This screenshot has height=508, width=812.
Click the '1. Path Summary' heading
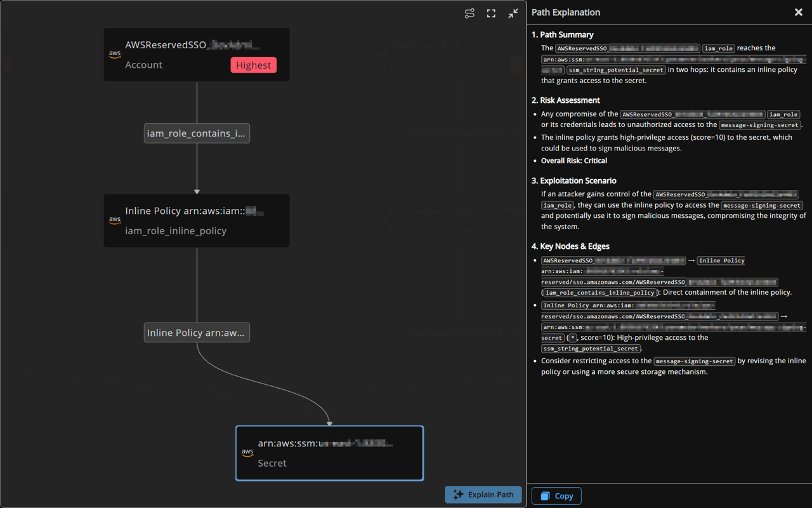(x=563, y=35)
